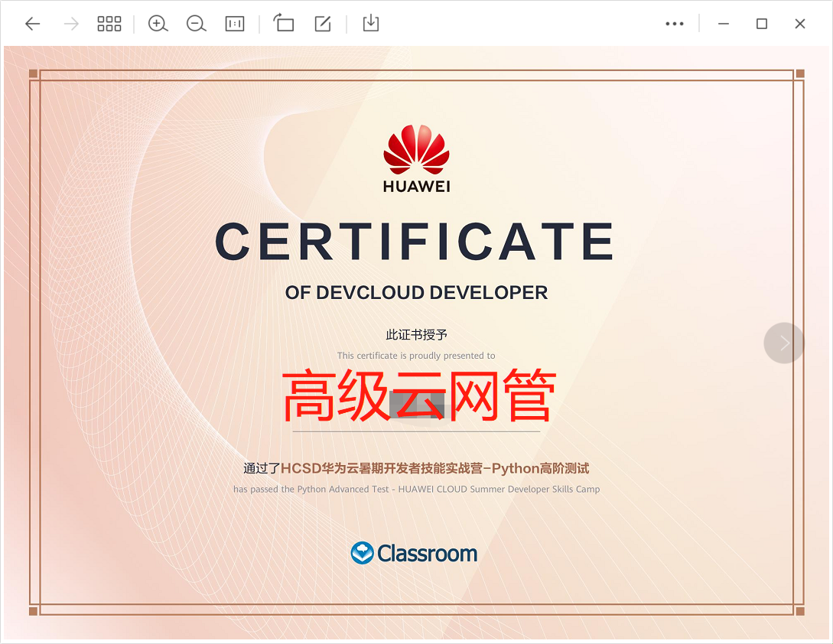Click the 'OF DEVCLOUD DEVELOPER' subtitle

pos(416,293)
